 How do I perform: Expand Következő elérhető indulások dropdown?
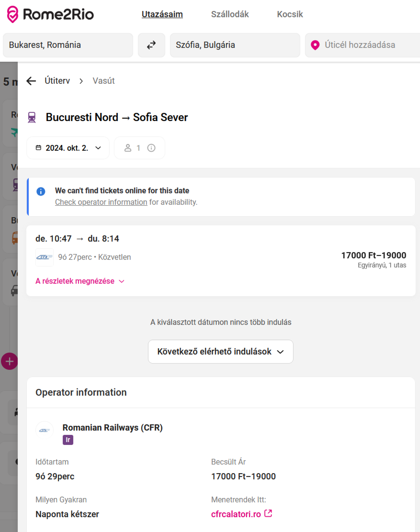[220, 352]
